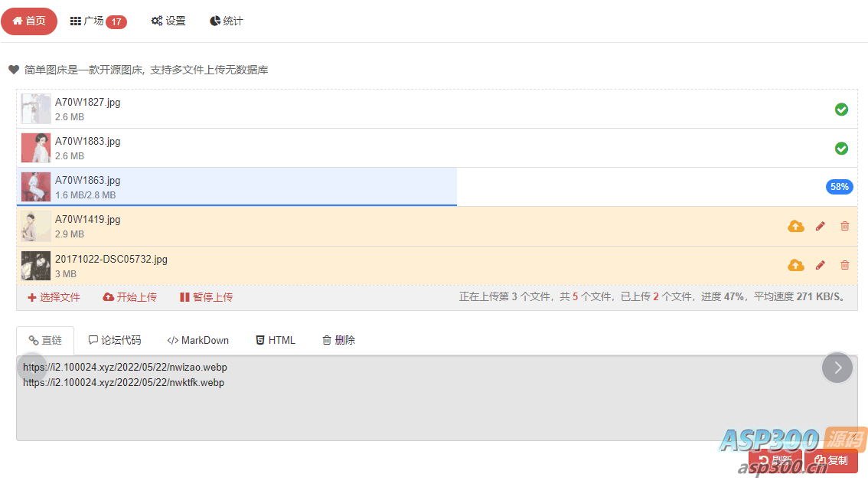Screen dimensions: 868x484
Task: Click edit pencil icon for A70W1419.jpg
Action: pos(821,226)
